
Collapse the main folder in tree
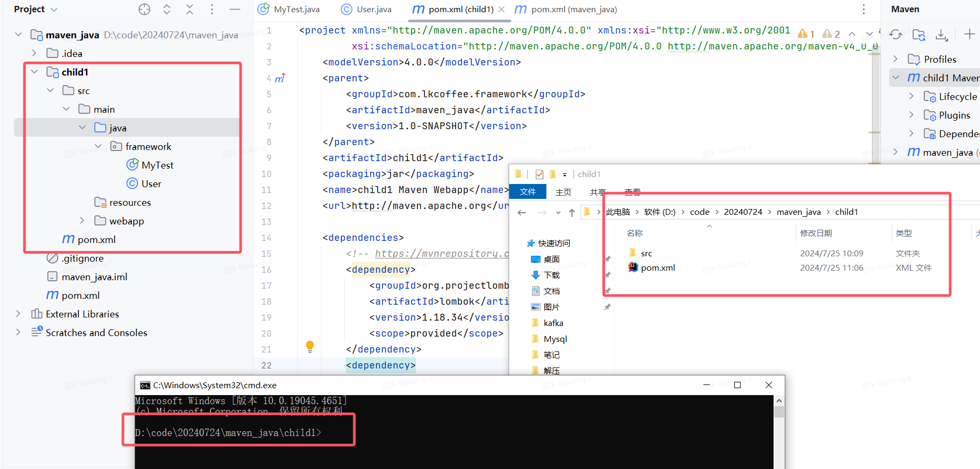[x=66, y=109]
